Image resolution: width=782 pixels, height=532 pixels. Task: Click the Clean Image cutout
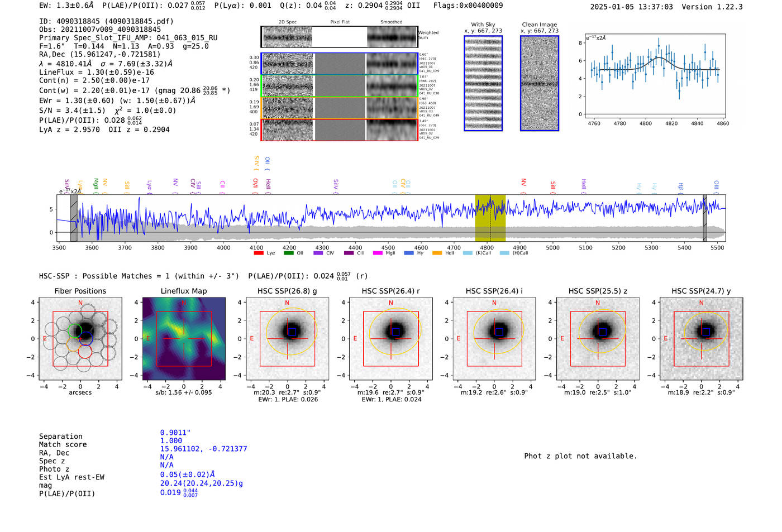point(540,83)
